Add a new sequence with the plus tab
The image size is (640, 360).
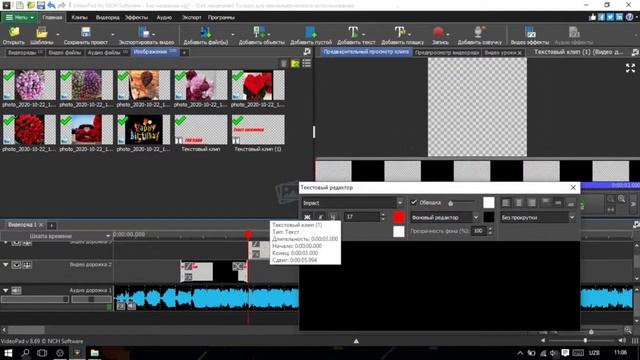[x=52, y=225]
